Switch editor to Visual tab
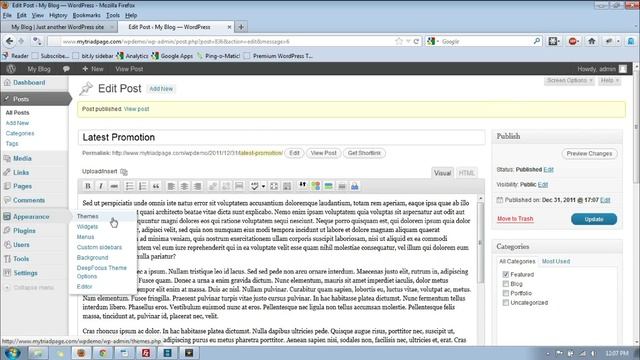This screenshot has height=360, width=640. [442, 173]
